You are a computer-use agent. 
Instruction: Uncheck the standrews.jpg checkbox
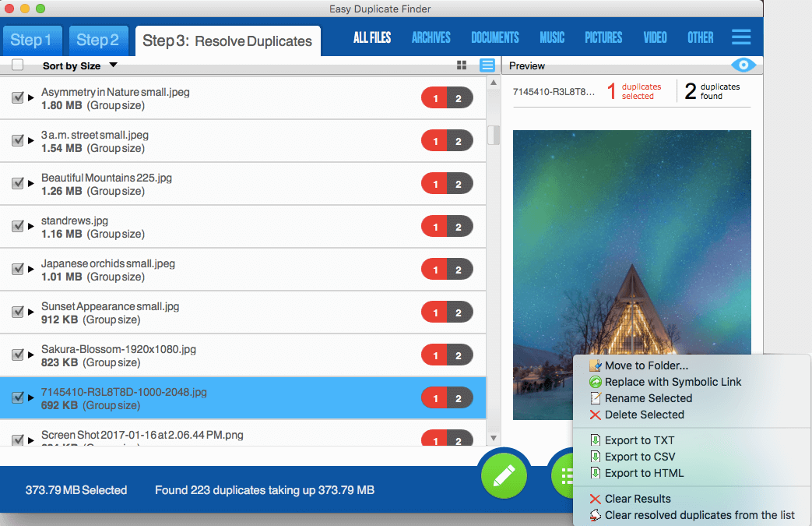(x=18, y=227)
